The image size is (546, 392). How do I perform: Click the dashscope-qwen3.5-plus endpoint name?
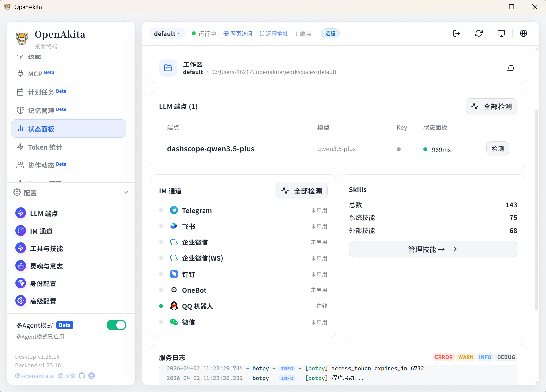pyautogui.click(x=211, y=149)
